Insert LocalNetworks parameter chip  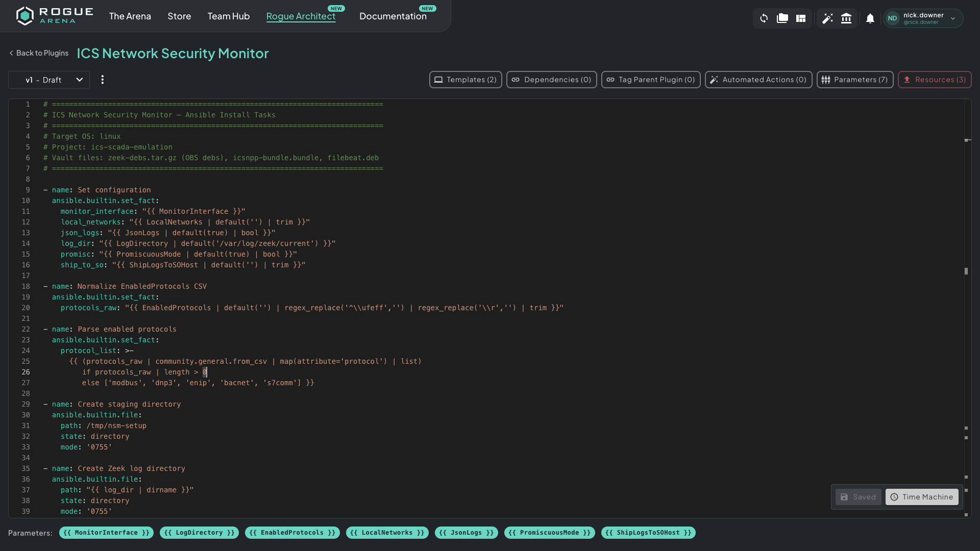click(387, 533)
